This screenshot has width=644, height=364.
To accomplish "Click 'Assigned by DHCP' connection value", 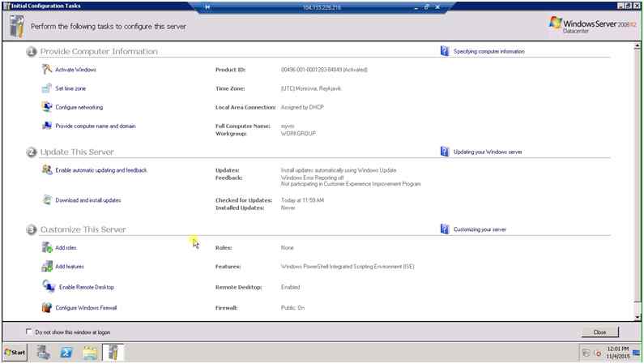I will click(302, 107).
